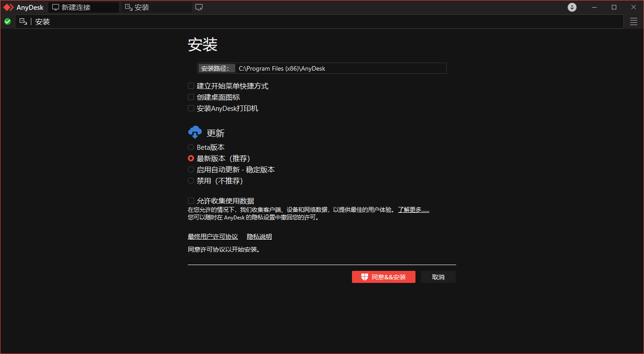
Task: Choose 启用自动更新 - 稳定版本 radio
Action: (x=191, y=169)
